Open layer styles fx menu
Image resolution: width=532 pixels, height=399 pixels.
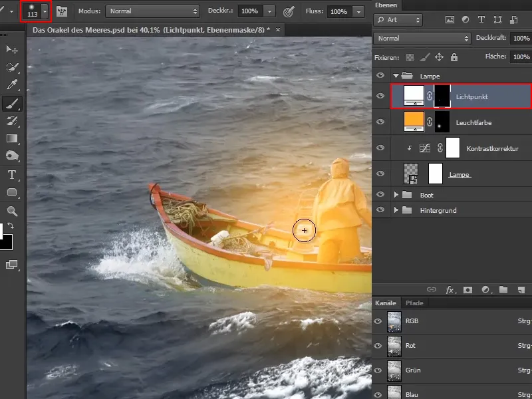[450, 290]
